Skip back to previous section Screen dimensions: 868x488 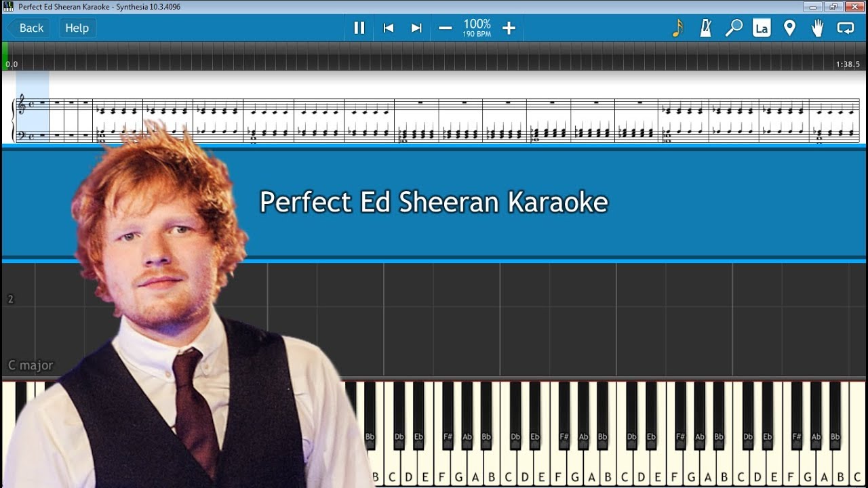tap(389, 28)
